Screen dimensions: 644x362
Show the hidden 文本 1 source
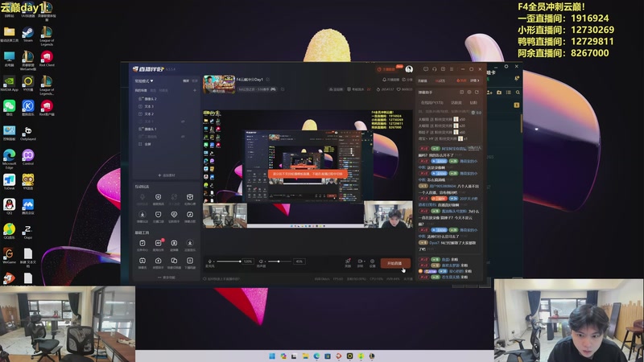coord(183,121)
